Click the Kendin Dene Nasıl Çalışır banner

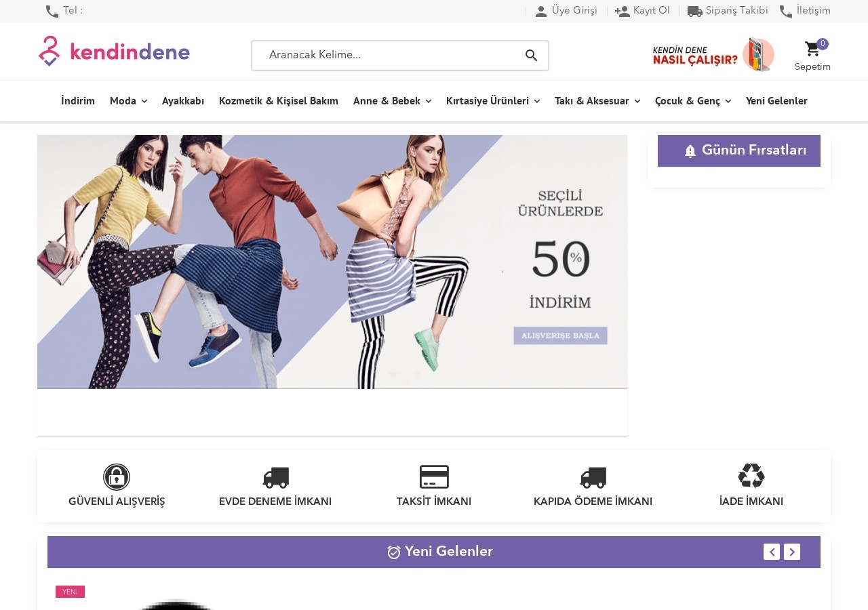(x=713, y=54)
